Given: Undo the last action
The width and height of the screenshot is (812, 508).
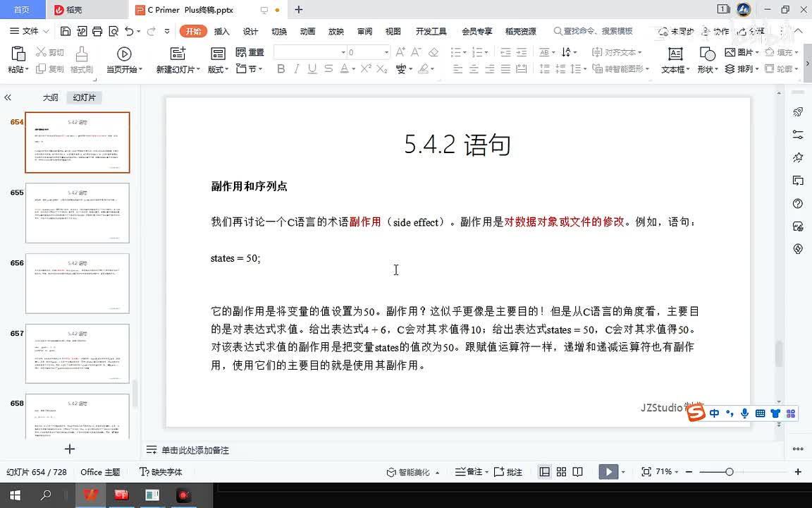Looking at the screenshot, I should [x=129, y=31].
